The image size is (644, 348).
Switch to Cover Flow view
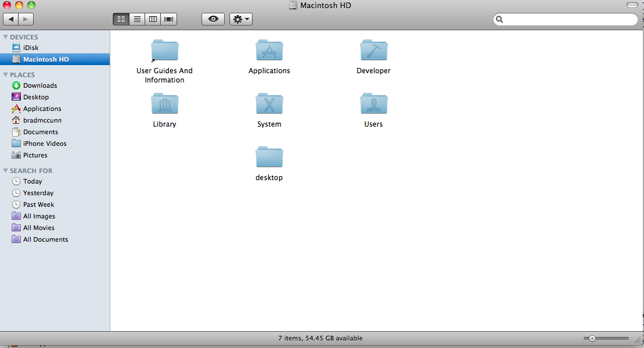coord(169,19)
